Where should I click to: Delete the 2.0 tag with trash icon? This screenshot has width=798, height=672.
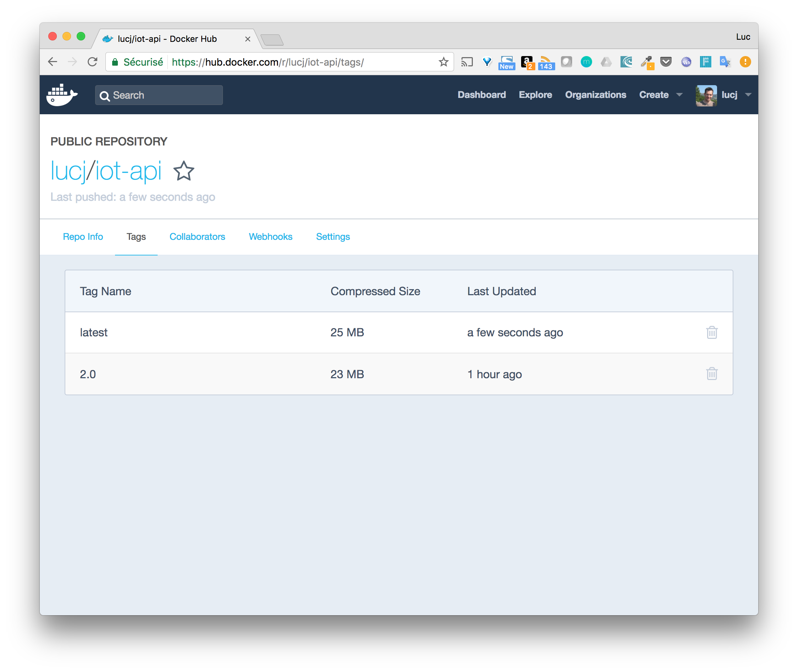tap(711, 374)
